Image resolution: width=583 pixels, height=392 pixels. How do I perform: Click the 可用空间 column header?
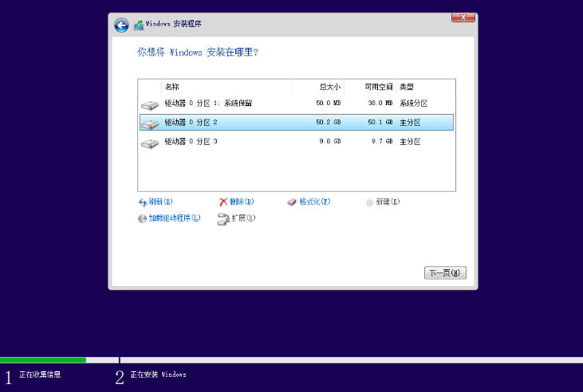click(x=378, y=87)
